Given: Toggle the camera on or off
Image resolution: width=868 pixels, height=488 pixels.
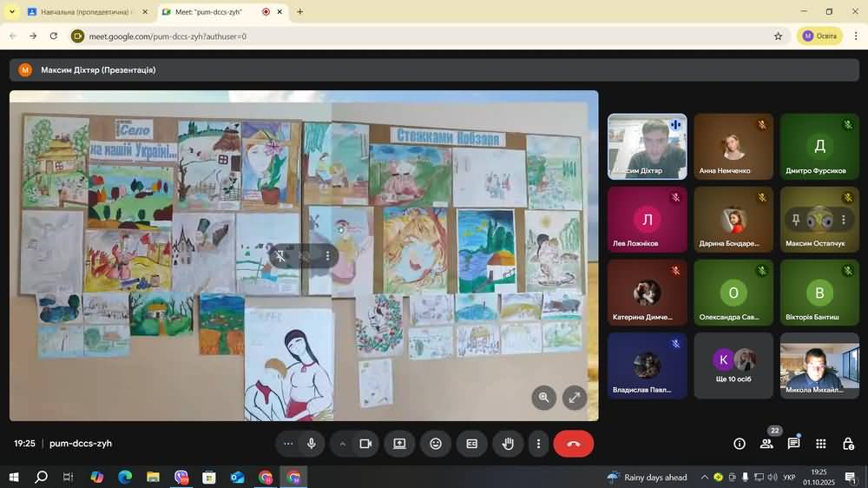Looking at the screenshot, I should pyautogui.click(x=365, y=444).
